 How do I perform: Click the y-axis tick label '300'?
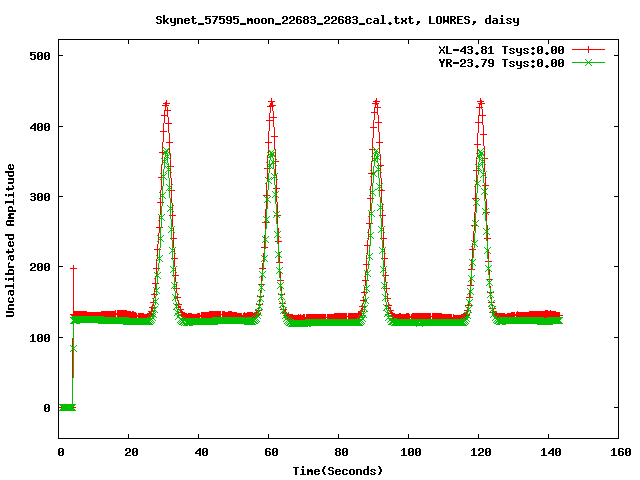coord(40,197)
